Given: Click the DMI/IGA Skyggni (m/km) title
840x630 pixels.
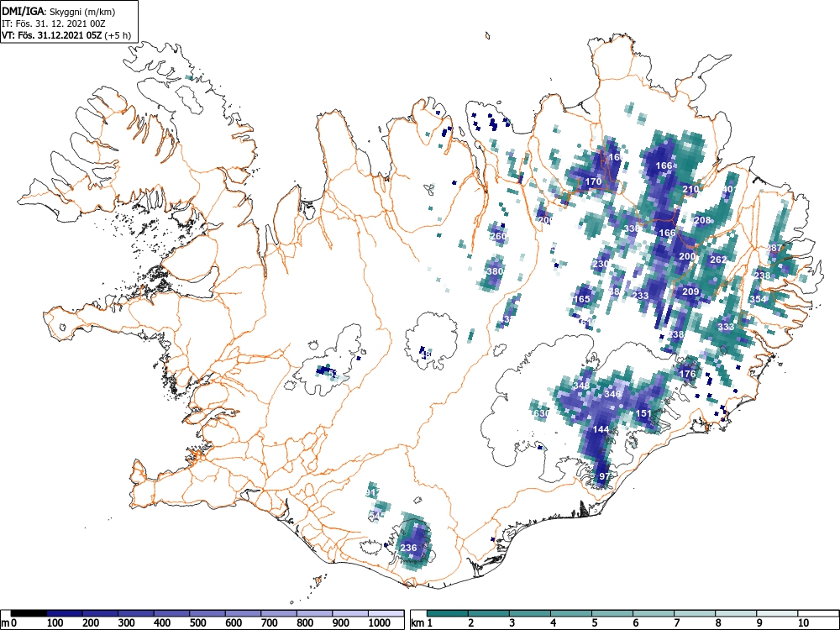Looking at the screenshot, I should [59, 12].
